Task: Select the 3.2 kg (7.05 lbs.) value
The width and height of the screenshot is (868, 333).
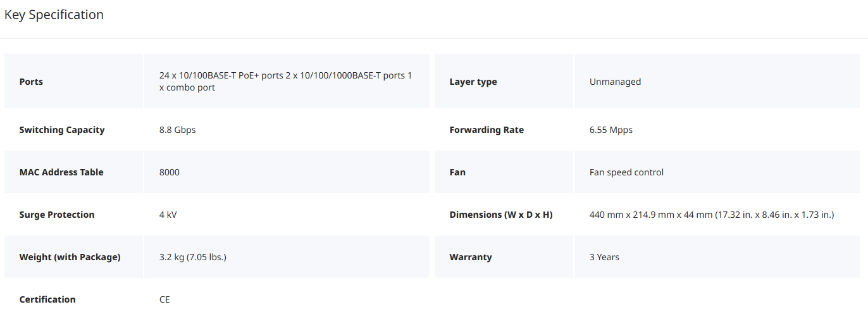Action: 193,257
